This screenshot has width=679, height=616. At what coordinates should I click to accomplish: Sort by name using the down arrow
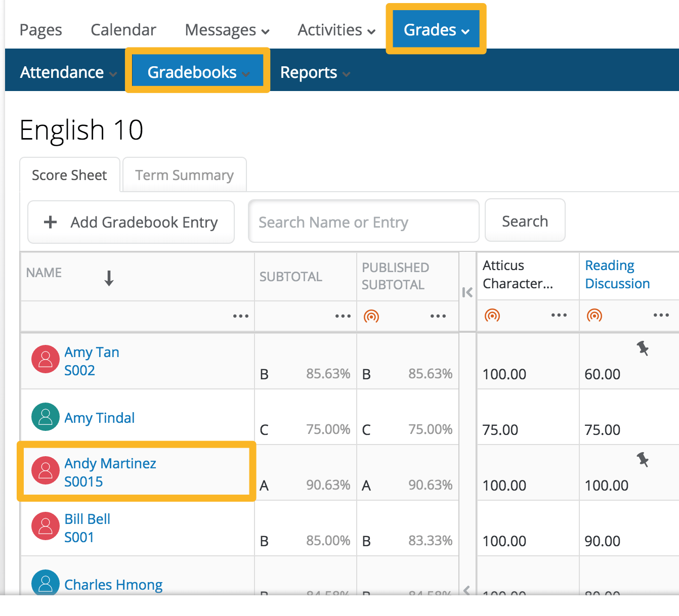click(x=109, y=278)
